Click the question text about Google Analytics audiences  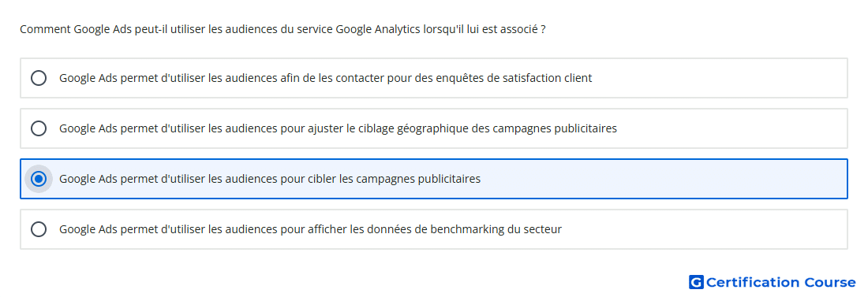(282, 29)
